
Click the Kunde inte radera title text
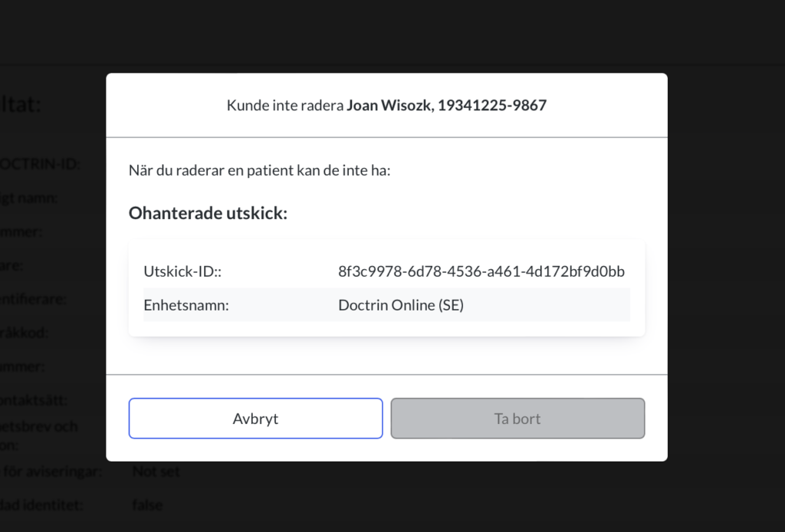285,105
